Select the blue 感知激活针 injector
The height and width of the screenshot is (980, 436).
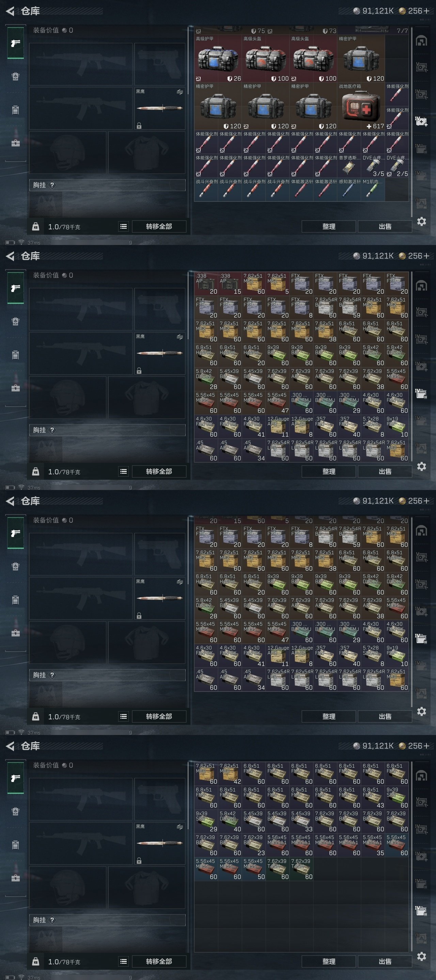tap(349, 190)
